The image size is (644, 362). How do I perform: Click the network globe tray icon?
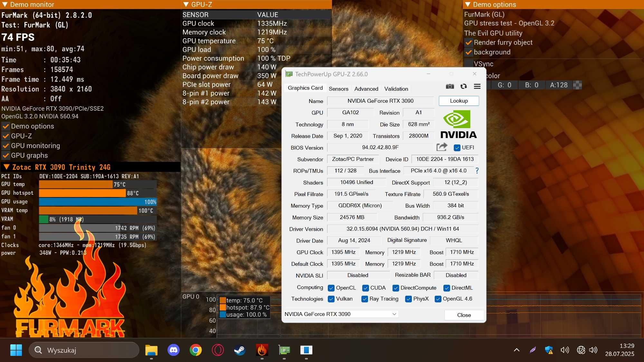pos(581,350)
